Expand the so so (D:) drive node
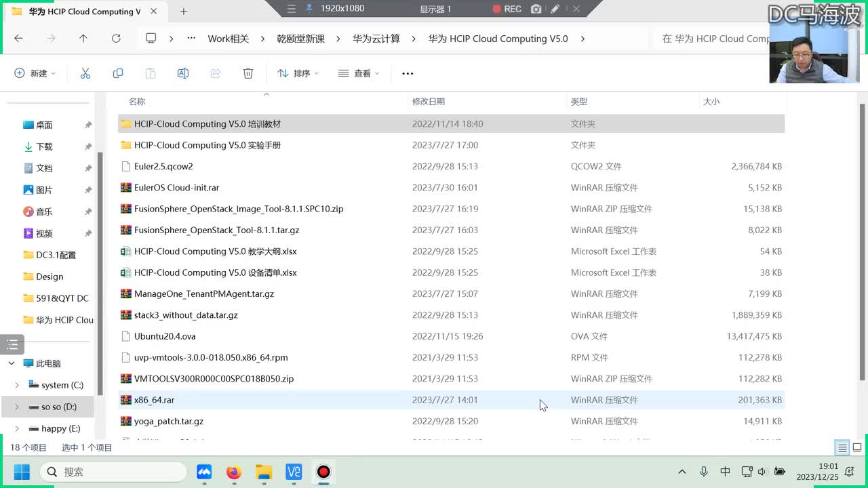 tap(17, 407)
